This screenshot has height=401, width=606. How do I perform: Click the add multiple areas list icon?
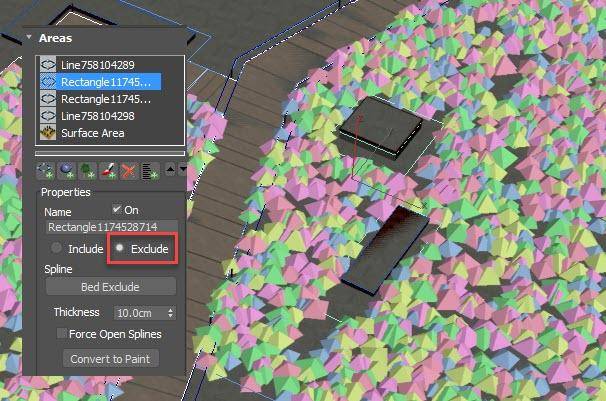[x=151, y=170]
